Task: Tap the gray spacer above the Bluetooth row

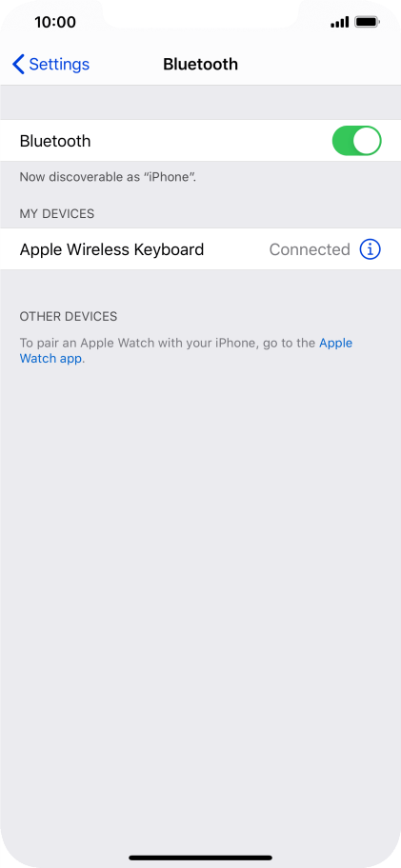Action: [200, 103]
